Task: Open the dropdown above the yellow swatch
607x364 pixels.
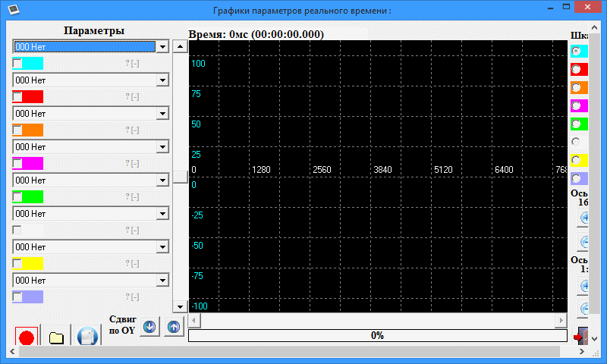Action: pos(162,247)
